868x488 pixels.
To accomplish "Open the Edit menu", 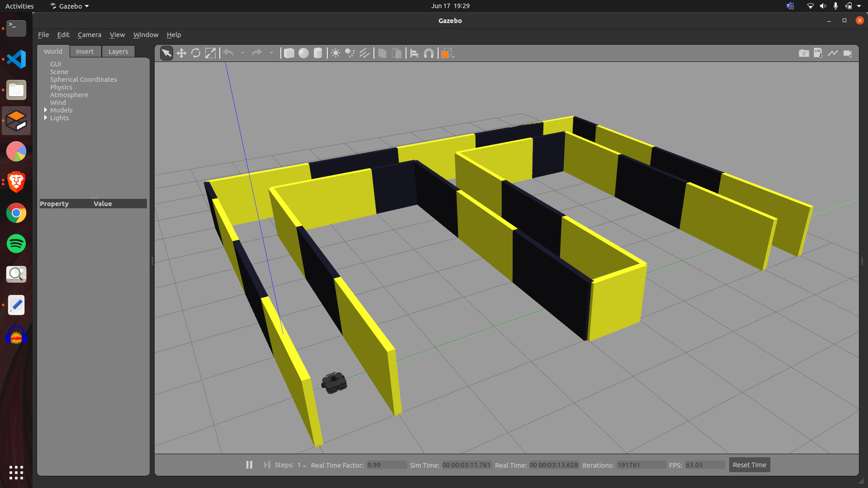I will (63, 35).
